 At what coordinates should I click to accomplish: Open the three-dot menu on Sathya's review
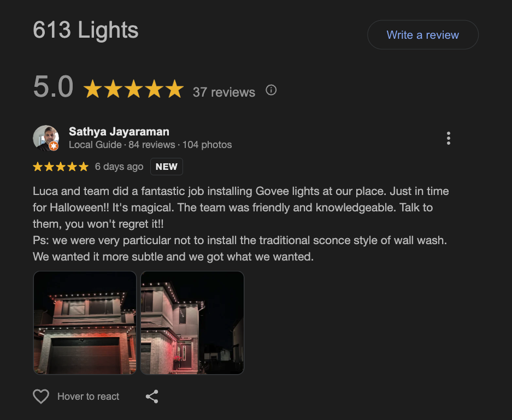(x=449, y=138)
